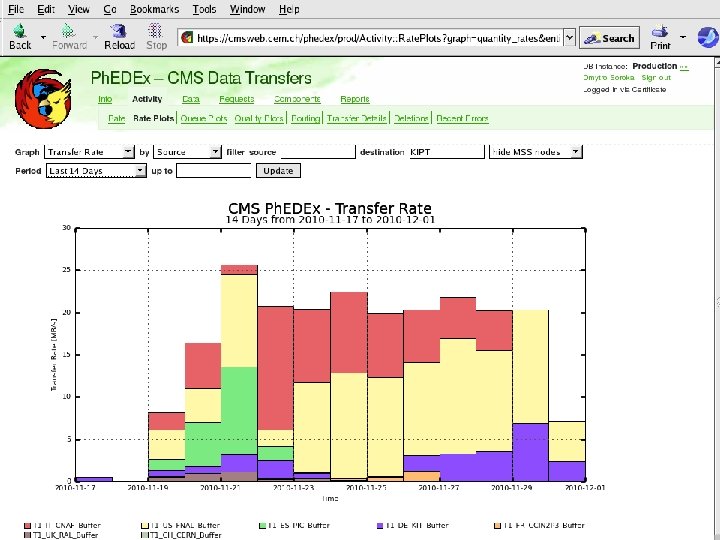Open the 'by Source' dropdown
720x540 pixels.
coord(187,152)
